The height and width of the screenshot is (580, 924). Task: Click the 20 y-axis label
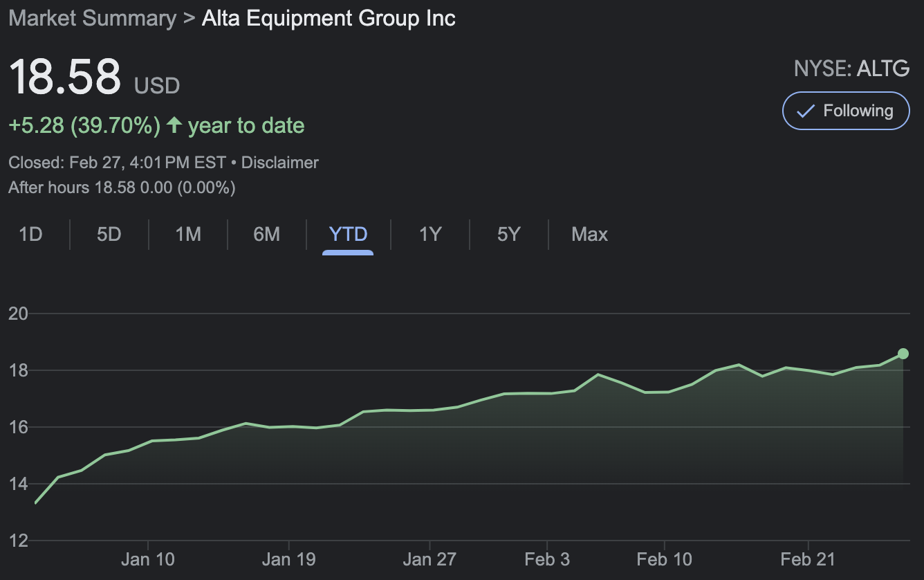[x=18, y=314]
